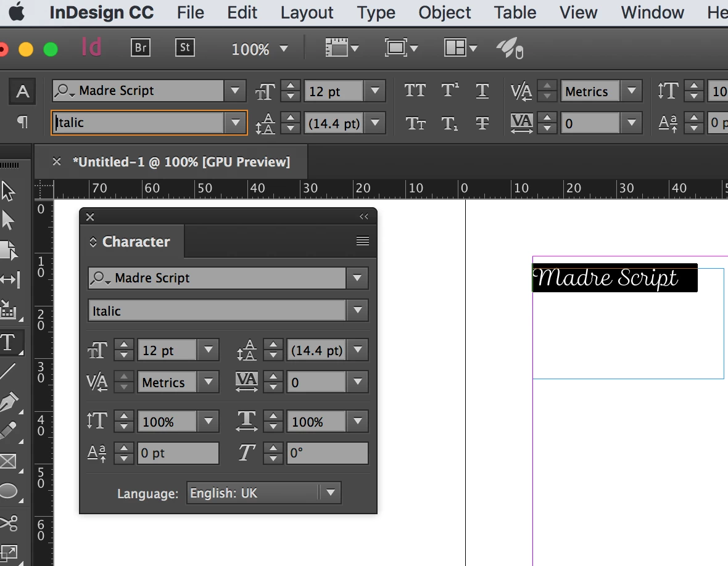
Task: Select the Page tool
Action: click(9, 250)
